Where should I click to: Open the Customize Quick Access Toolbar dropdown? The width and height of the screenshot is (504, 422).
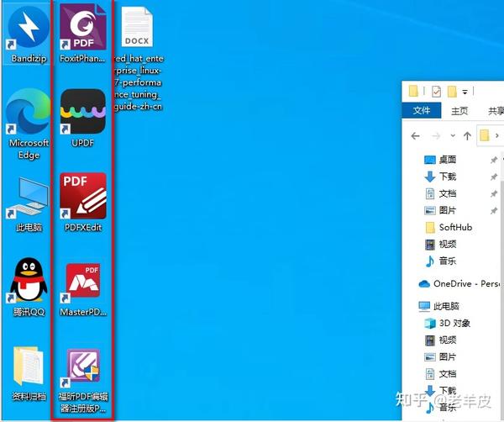coord(465,92)
